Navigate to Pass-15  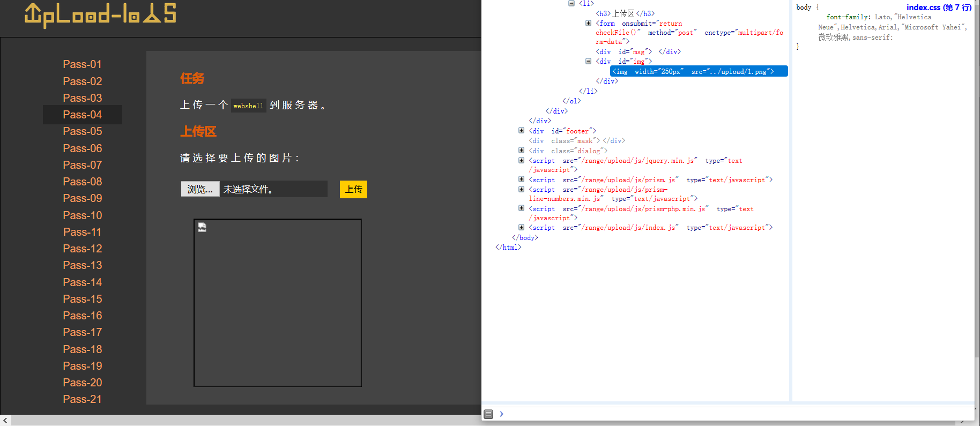click(x=83, y=299)
